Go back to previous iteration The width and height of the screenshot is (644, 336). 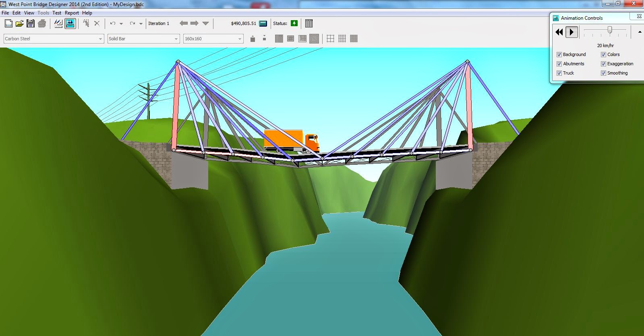point(184,23)
